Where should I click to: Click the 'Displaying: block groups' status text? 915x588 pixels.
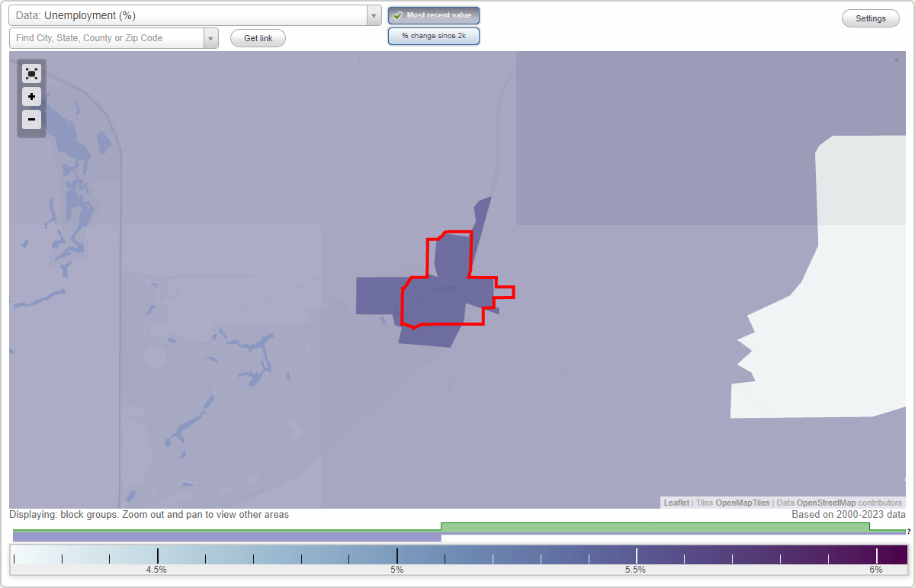pos(149,515)
